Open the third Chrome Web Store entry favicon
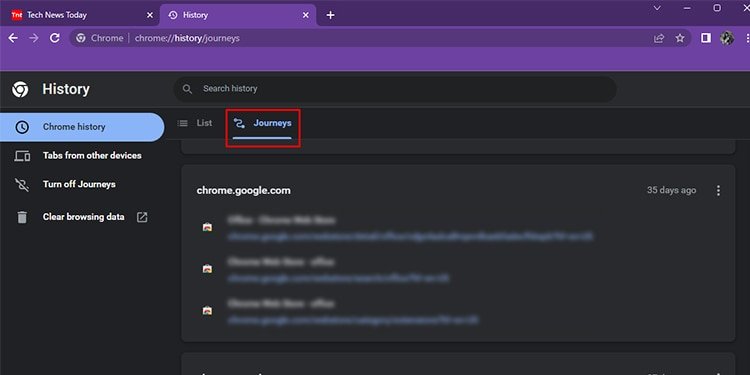This screenshot has height=375, width=750. 207,311
